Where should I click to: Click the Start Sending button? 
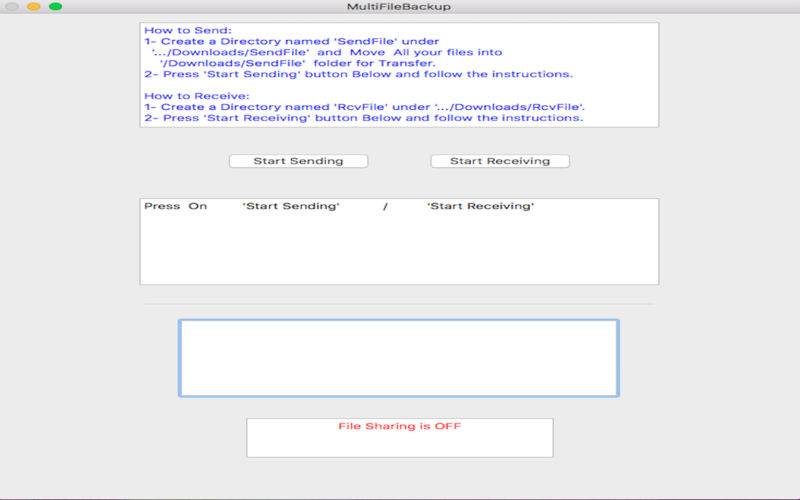point(298,161)
